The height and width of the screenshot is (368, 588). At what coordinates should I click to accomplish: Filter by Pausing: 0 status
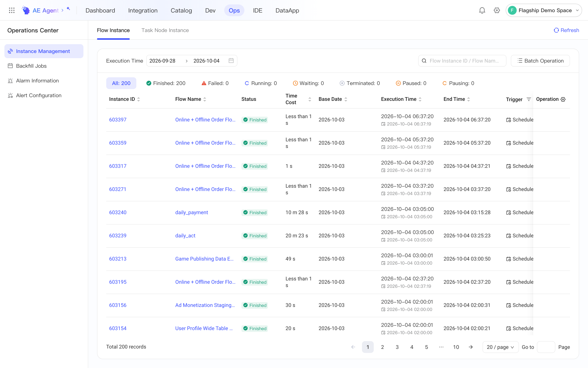click(458, 83)
